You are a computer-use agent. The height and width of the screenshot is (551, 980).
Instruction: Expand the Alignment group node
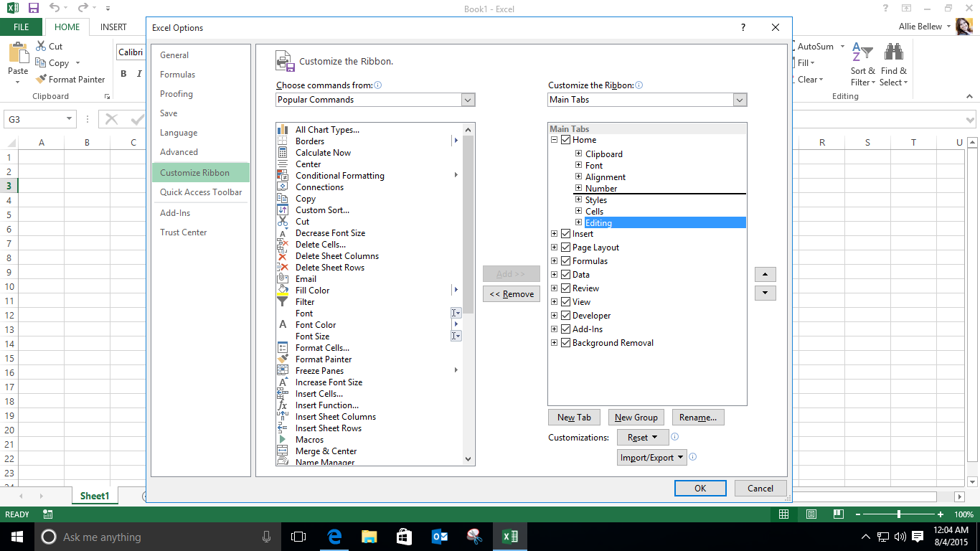coord(578,176)
